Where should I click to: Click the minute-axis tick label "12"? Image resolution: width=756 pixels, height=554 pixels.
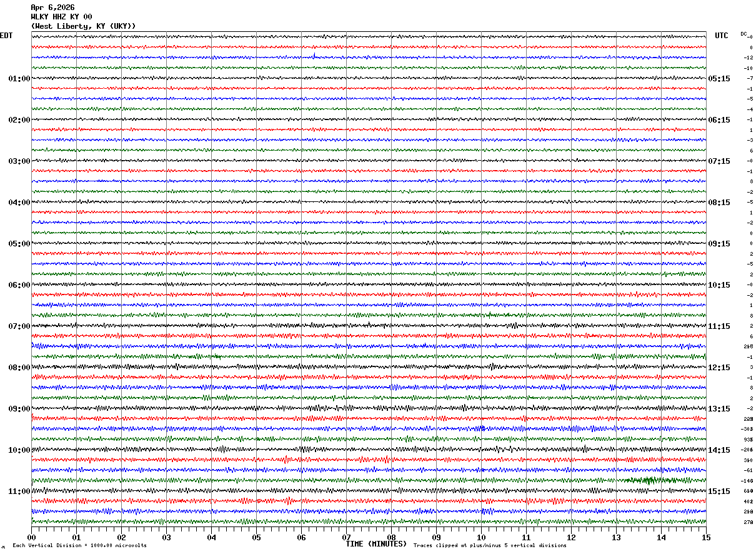571,537
